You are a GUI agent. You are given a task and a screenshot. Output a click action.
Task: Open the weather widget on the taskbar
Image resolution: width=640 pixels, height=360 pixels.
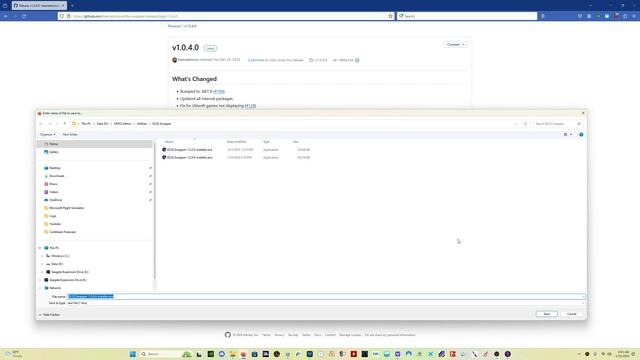coord(13,354)
